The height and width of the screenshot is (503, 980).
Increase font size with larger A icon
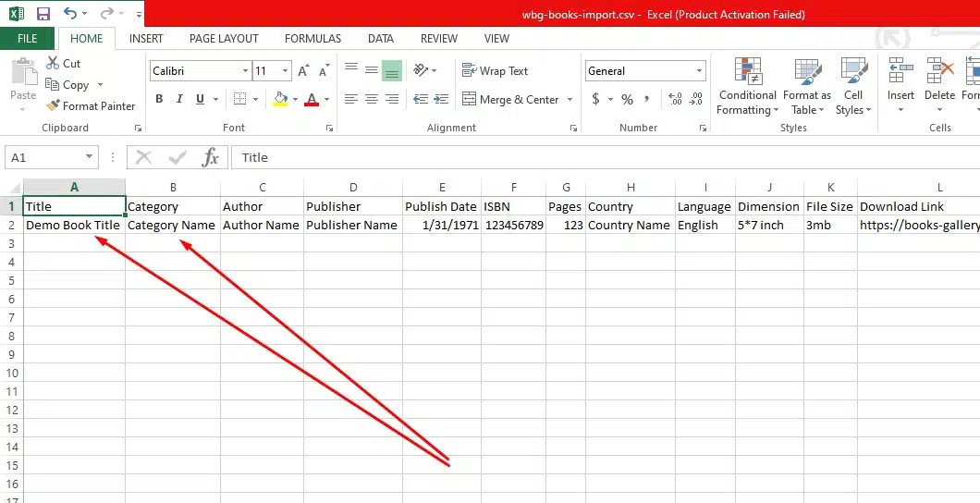point(303,70)
